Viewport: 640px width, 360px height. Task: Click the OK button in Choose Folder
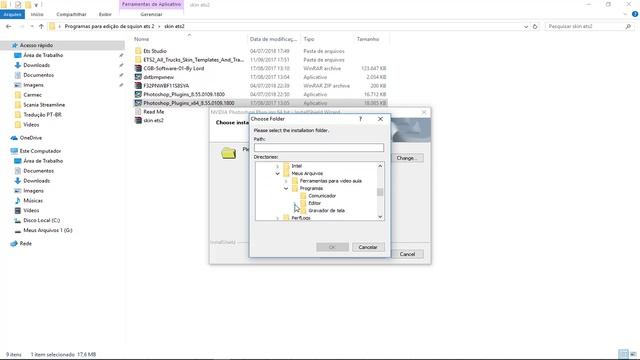(x=332, y=247)
